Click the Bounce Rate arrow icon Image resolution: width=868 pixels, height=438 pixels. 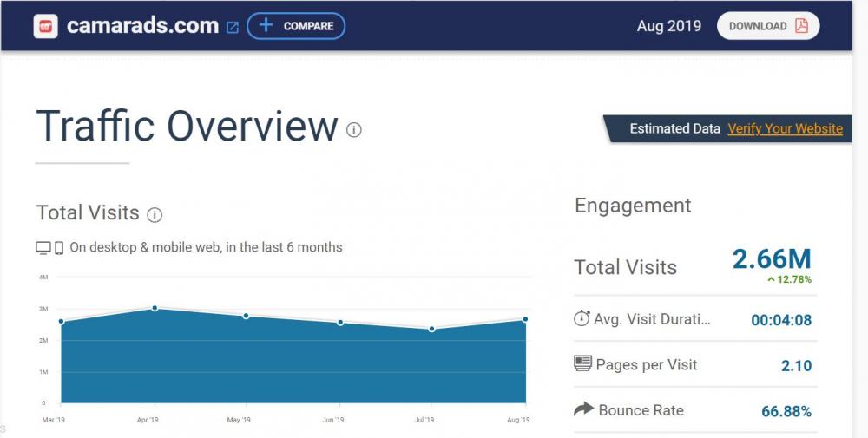coord(583,409)
